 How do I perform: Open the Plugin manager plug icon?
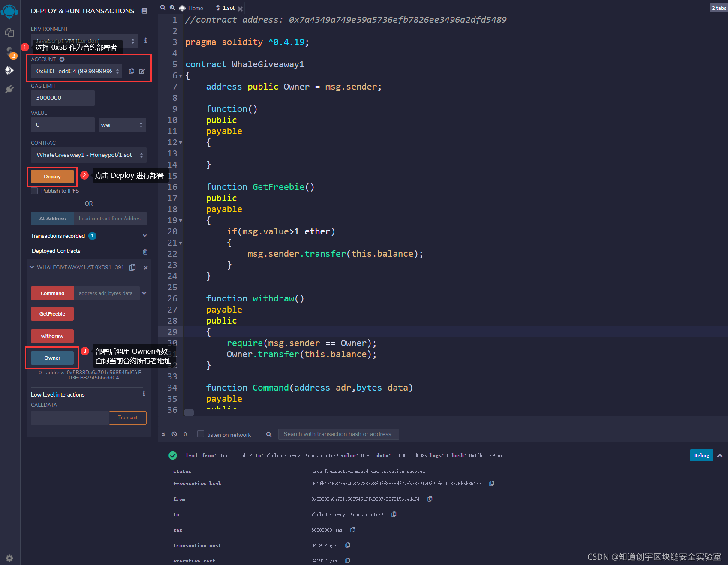[x=9, y=89]
